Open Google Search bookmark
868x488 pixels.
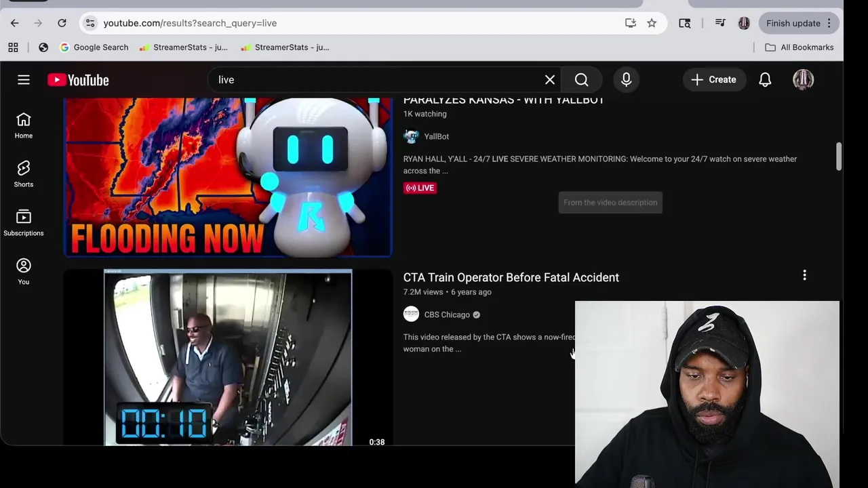tap(94, 47)
